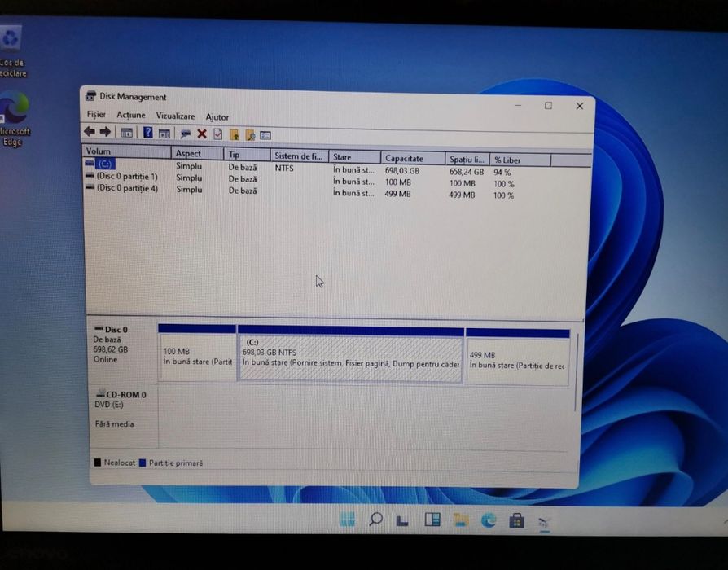This screenshot has width=728, height=570.
Task: Toggle the console tree pane toolbar icon
Action: tap(127, 134)
